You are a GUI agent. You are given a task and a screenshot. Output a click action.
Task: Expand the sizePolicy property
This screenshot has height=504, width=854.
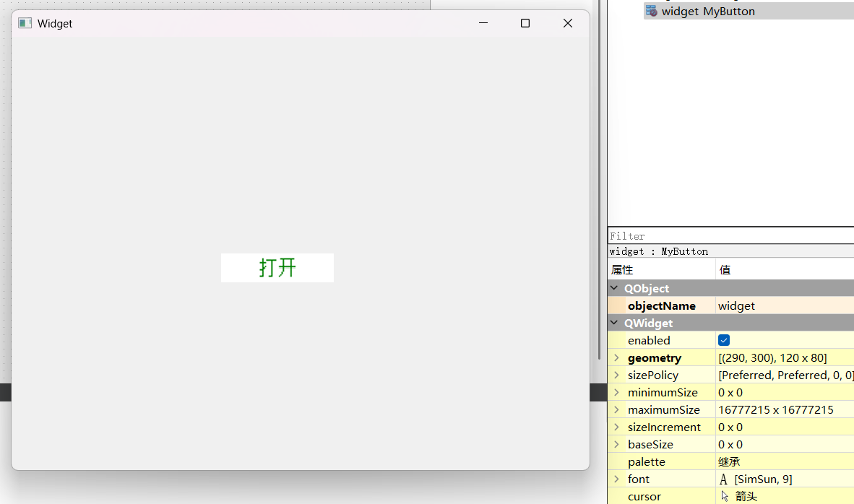[x=616, y=375]
